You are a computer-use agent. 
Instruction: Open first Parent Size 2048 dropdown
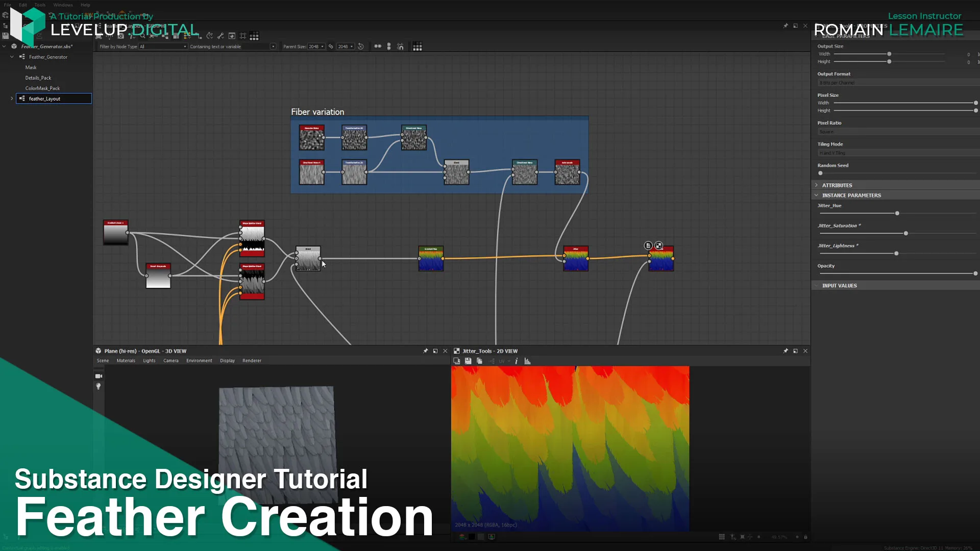point(316,46)
